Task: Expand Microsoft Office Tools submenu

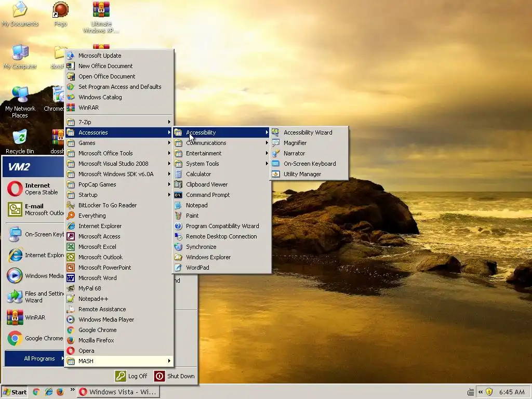Action: pyautogui.click(x=119, y=153)
